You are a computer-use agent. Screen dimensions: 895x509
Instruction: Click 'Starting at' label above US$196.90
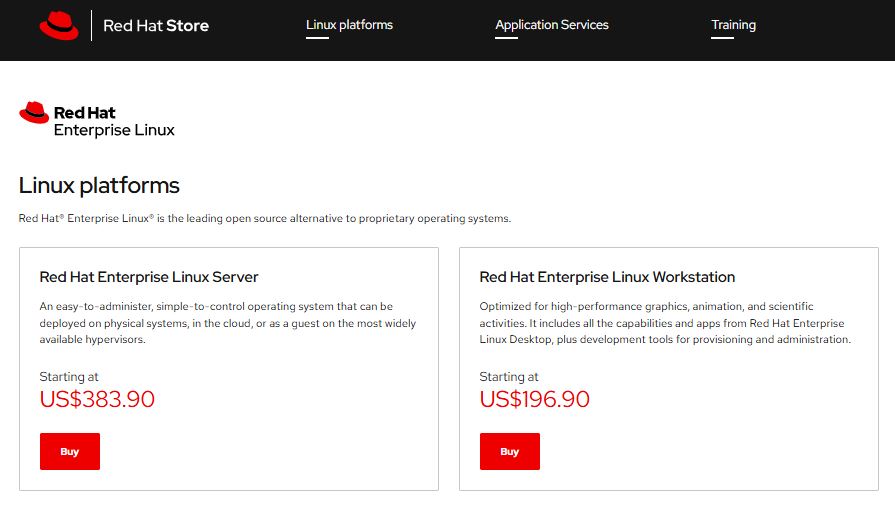pos(509,377)
